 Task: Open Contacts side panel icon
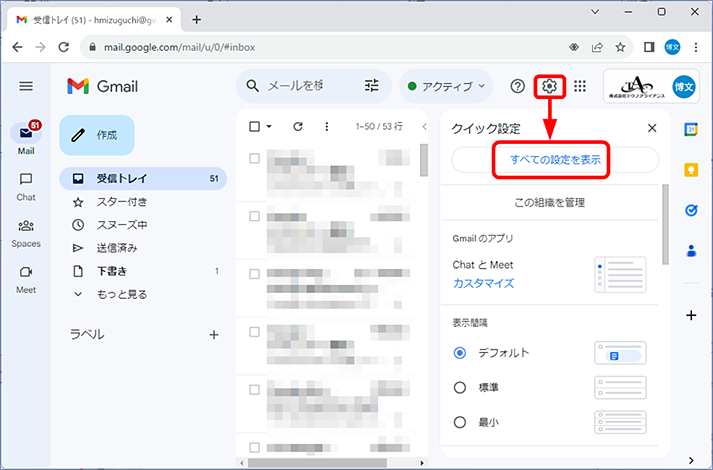tap(691, 250)
